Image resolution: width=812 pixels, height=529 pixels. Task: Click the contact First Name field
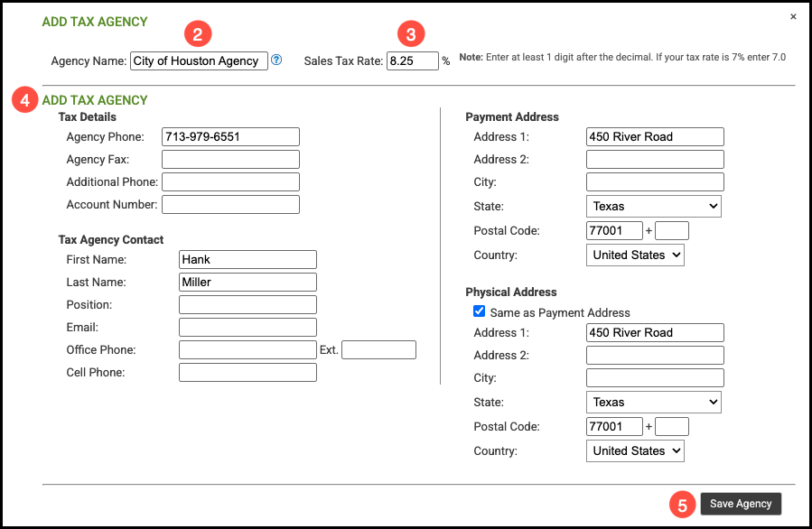click(247, 259)
